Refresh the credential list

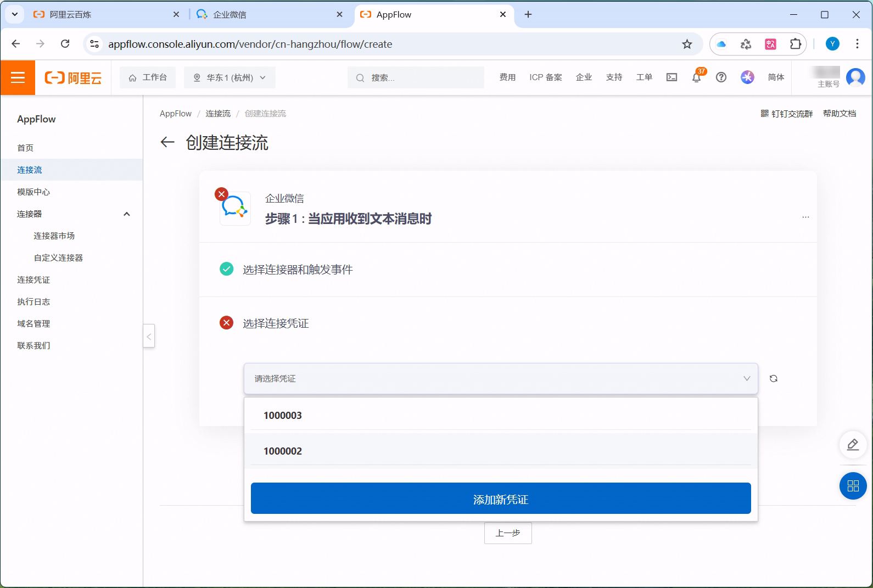click(x=774, y=379)
